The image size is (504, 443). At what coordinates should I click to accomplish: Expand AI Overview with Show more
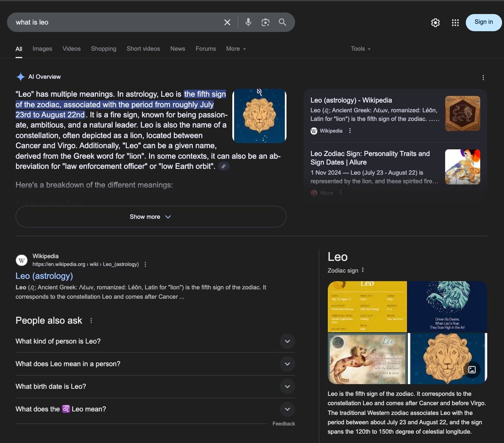pos(151,216)
